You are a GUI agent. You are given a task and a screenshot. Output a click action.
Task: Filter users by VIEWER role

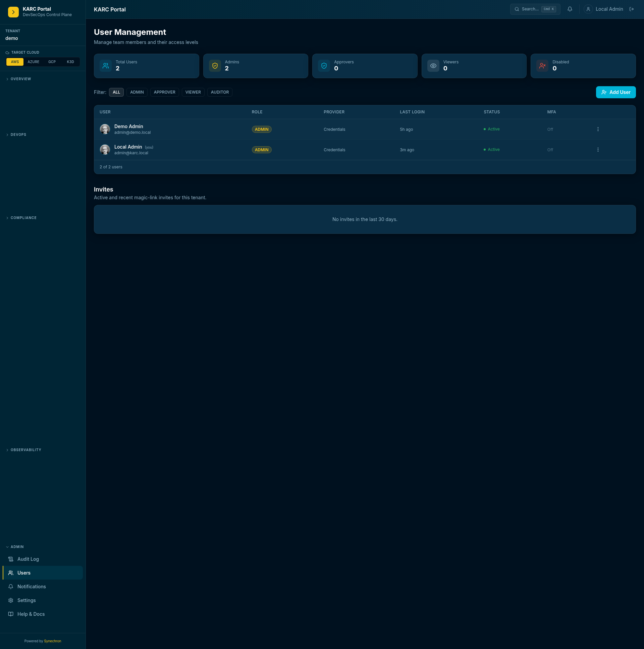(x=193, y=92)
